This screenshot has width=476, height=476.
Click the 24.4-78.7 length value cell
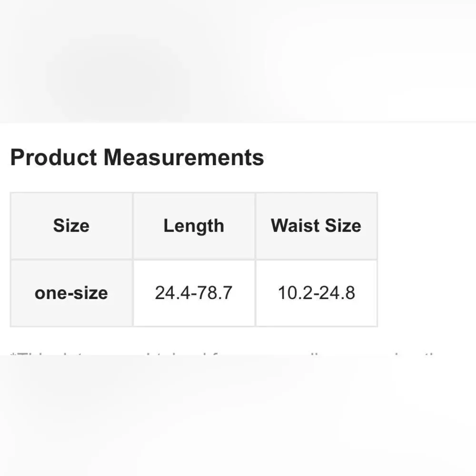(194, 293)
